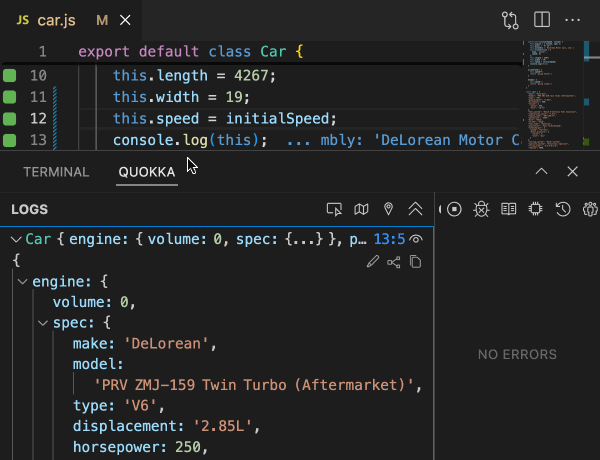Click the 'model:' key in log output
The image size is (600, 460).
98,364
